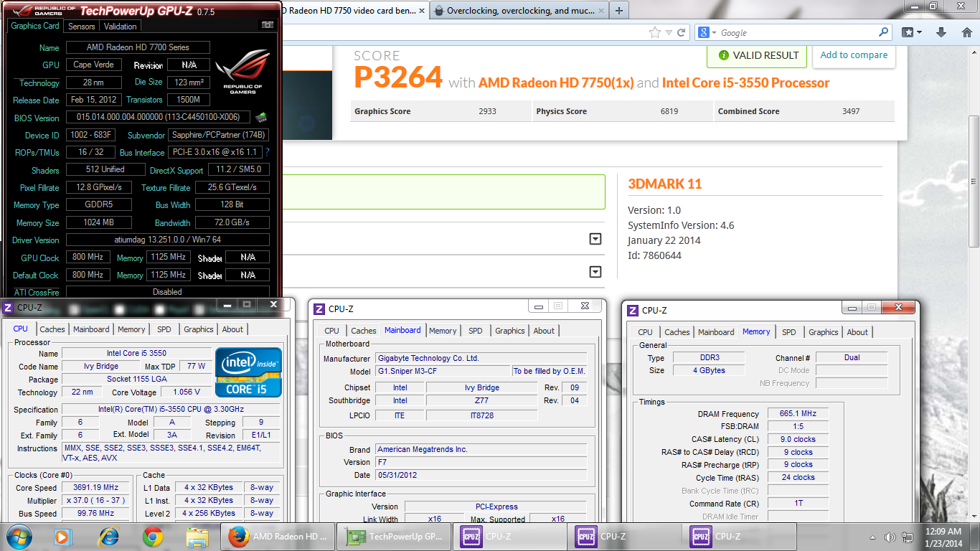Open Firefox downloads arrow
Image resolution: width=980 pixels, height=551 pixels.
pos(942,32)
